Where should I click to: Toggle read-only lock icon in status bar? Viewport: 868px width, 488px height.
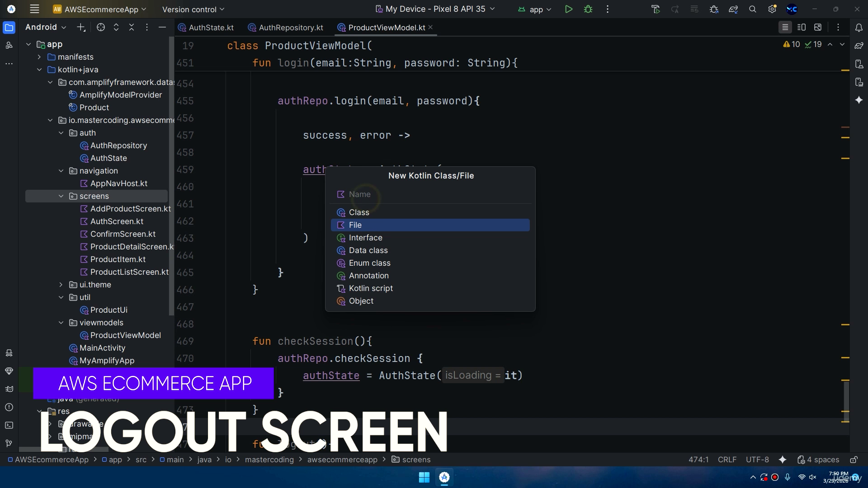tap(854, 460)
